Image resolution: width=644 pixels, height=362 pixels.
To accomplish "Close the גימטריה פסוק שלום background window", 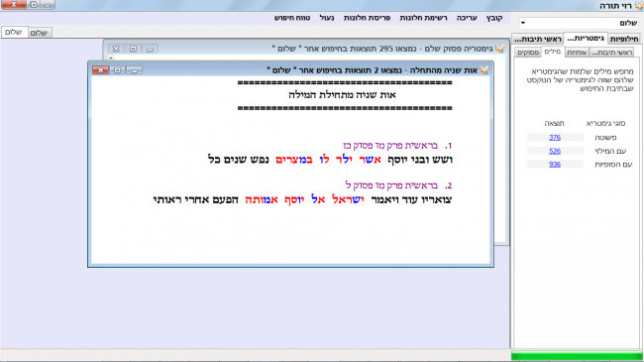I will point(116,49).
